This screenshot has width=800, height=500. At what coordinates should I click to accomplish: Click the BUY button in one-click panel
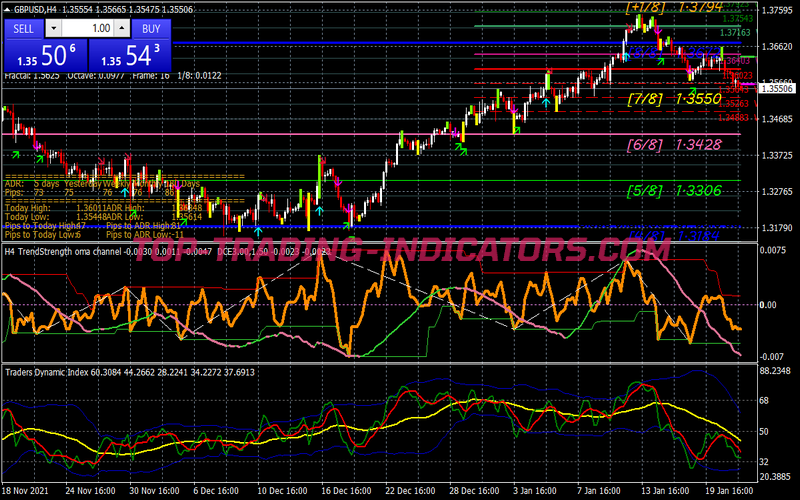(x=151, y=29)
